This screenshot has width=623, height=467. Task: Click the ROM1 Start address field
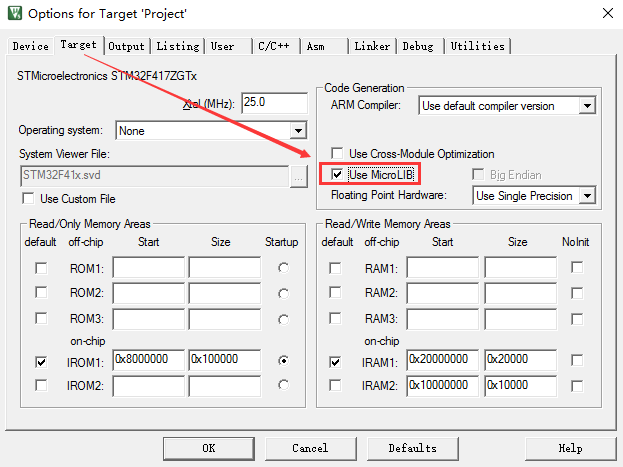tap(149, 267)
